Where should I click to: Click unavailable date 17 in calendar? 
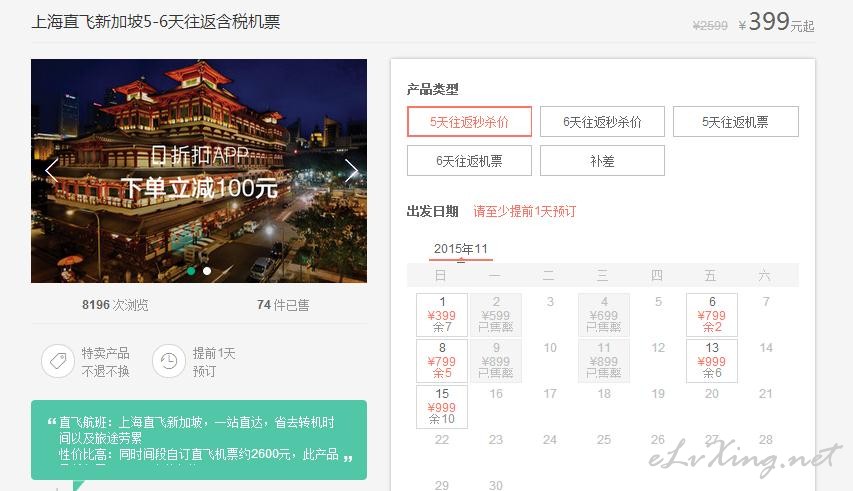[x=550, y=394]
